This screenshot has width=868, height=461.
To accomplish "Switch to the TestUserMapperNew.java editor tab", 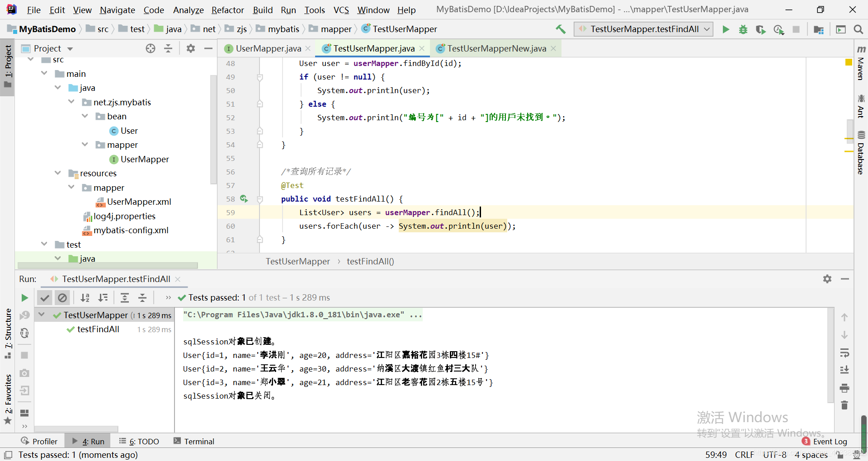I will point(496,48).
